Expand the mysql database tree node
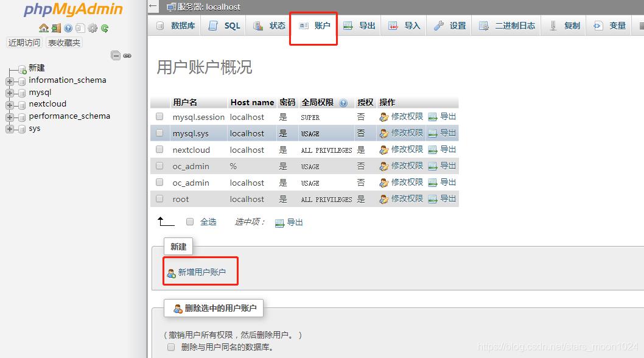Image resolution: width=644 pixels, height=358 pixels. (9, 92)
